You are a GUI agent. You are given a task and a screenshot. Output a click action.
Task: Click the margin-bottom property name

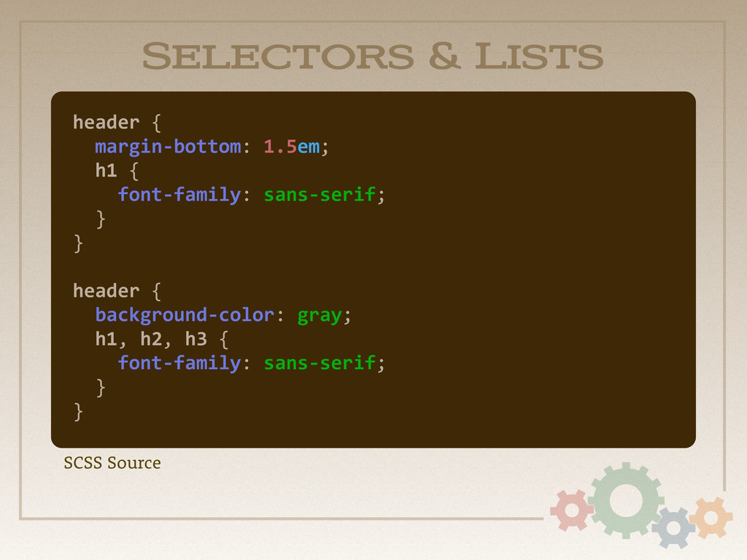pos(168,147)
